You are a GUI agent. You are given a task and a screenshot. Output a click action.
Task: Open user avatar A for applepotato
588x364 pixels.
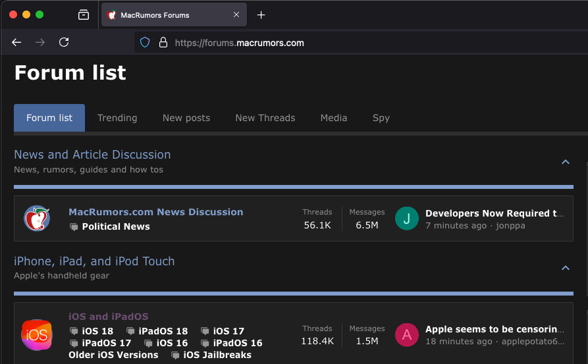(x=407, y=335)
